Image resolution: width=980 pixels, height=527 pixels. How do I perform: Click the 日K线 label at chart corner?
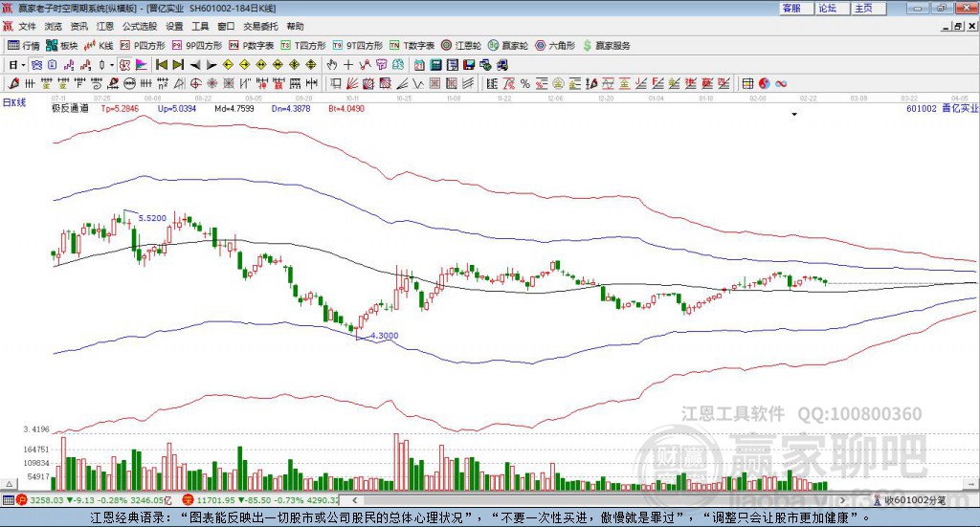point(14,101)
